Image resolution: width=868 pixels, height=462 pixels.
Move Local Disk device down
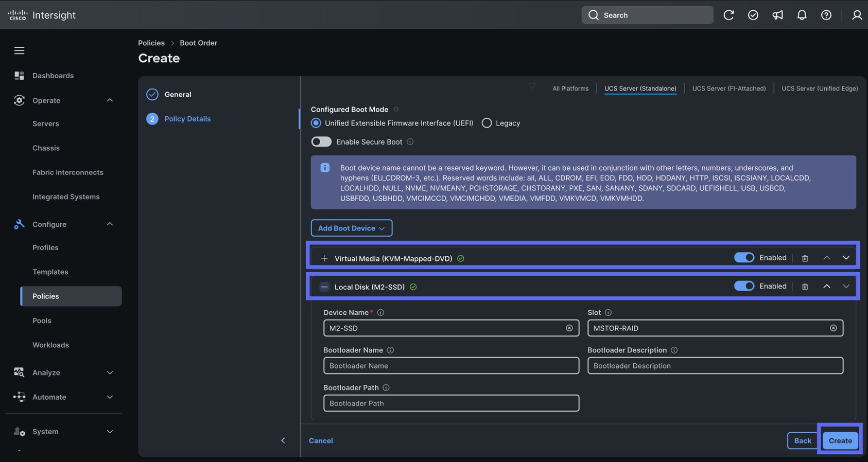click(x=846, y=286)
